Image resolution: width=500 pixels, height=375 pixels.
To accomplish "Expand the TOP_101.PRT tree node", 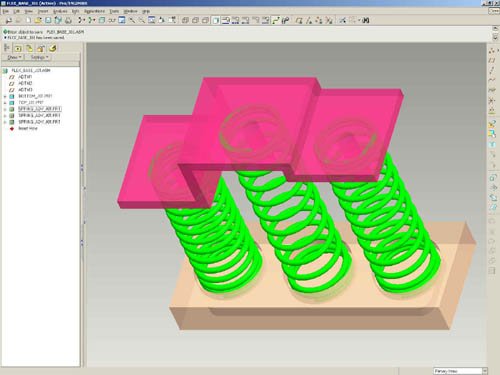I will point(5,103).
